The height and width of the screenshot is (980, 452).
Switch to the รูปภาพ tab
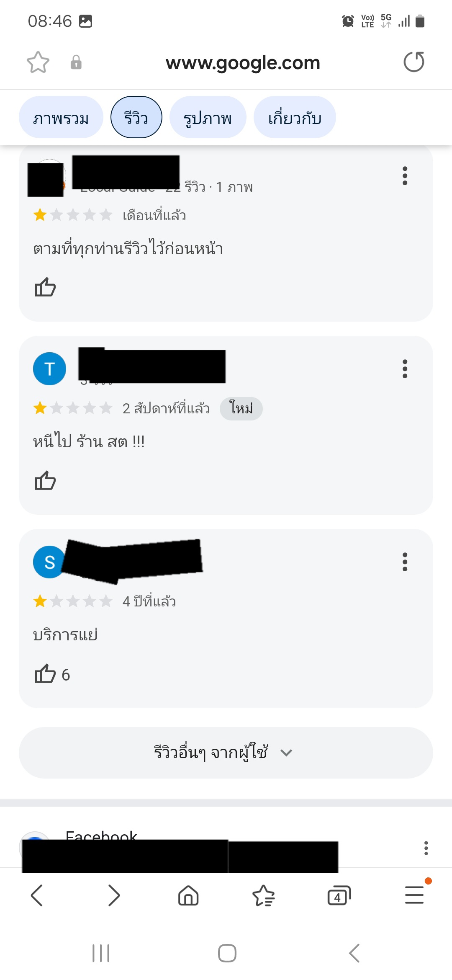coord(208,117)
